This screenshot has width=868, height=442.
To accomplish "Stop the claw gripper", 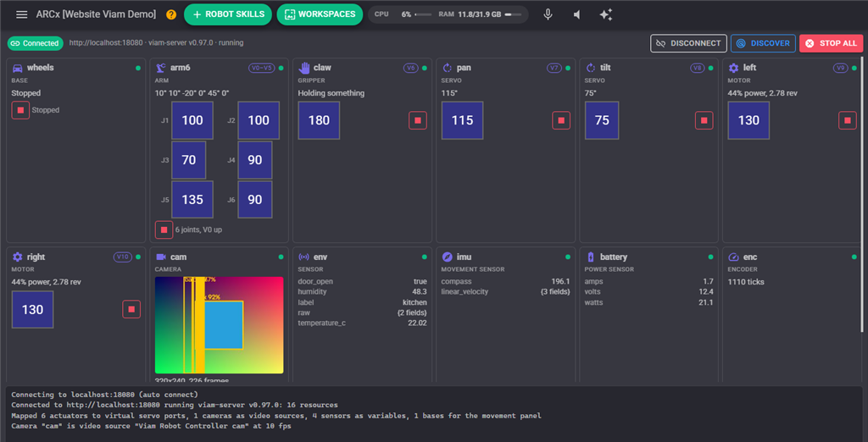I will [418, 120].
